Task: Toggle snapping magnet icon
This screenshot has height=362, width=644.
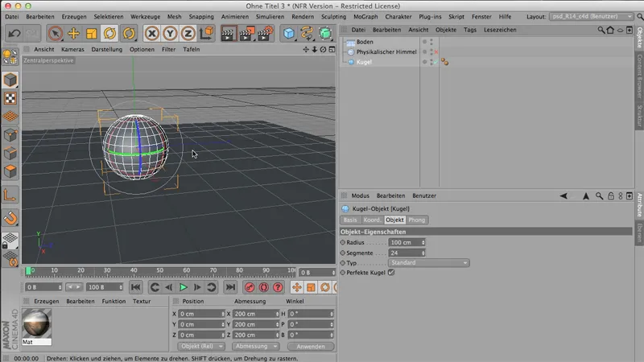Action: [x=10, y=218]
